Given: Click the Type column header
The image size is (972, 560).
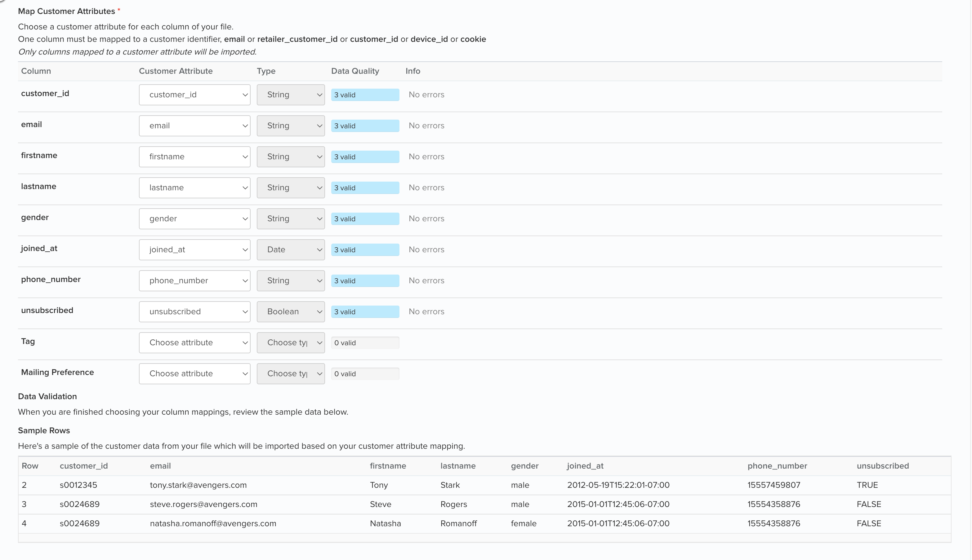Looking at the screenshot, I should (266, 71).
